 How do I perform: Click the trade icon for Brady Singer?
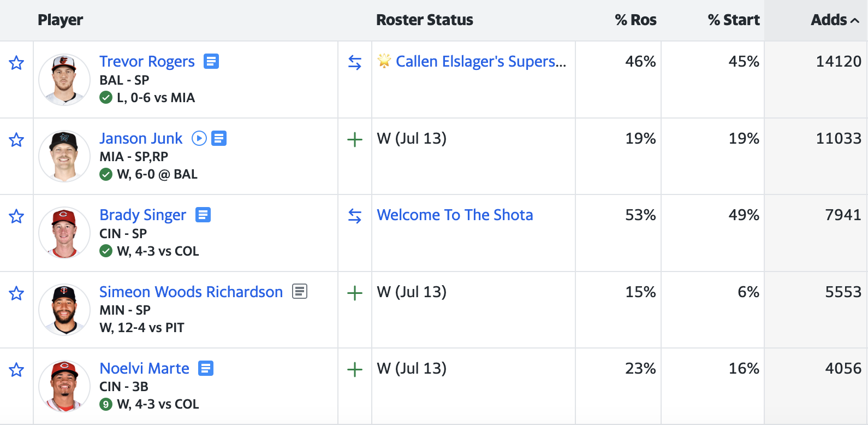pyautogui.click(x=355, y=216)
